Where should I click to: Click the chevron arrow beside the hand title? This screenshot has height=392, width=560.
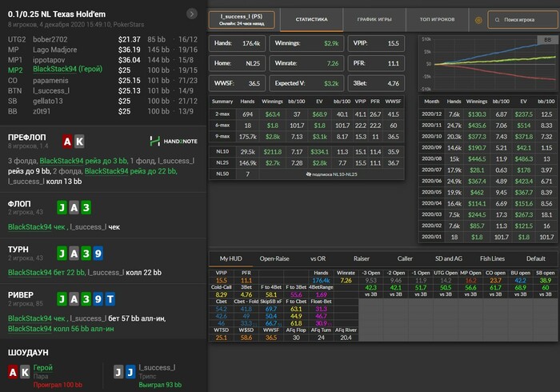tap(192, 14)
